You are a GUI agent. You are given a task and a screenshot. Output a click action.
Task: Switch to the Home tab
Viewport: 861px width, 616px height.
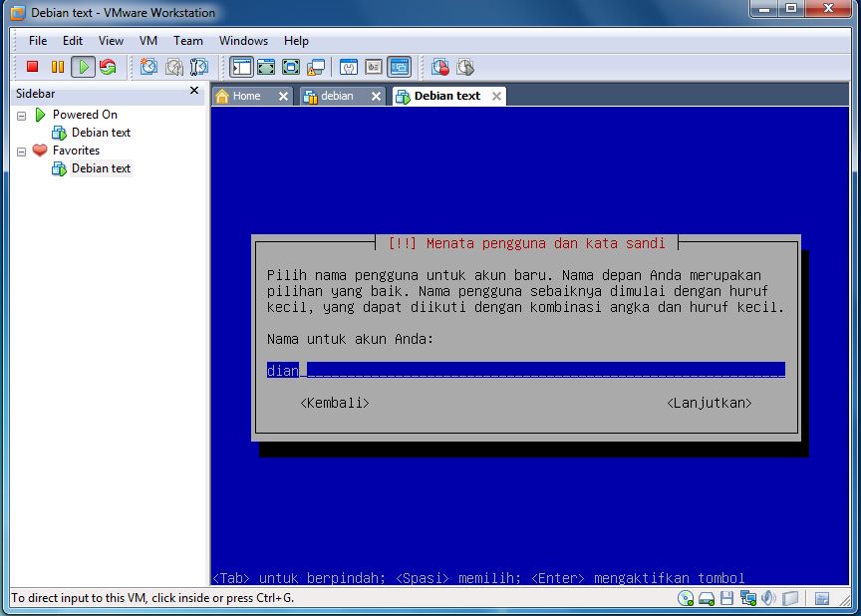click(x=246, y=96)
